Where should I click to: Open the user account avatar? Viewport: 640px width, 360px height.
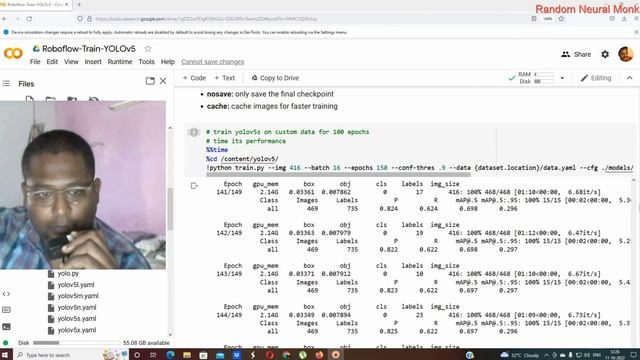point(626,54)
